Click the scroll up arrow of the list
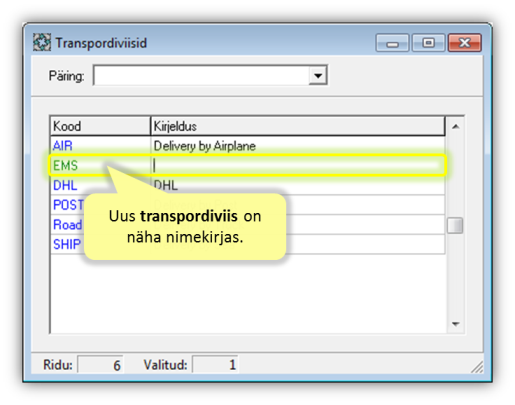This screenshot has height=405, width=515. 456,126
